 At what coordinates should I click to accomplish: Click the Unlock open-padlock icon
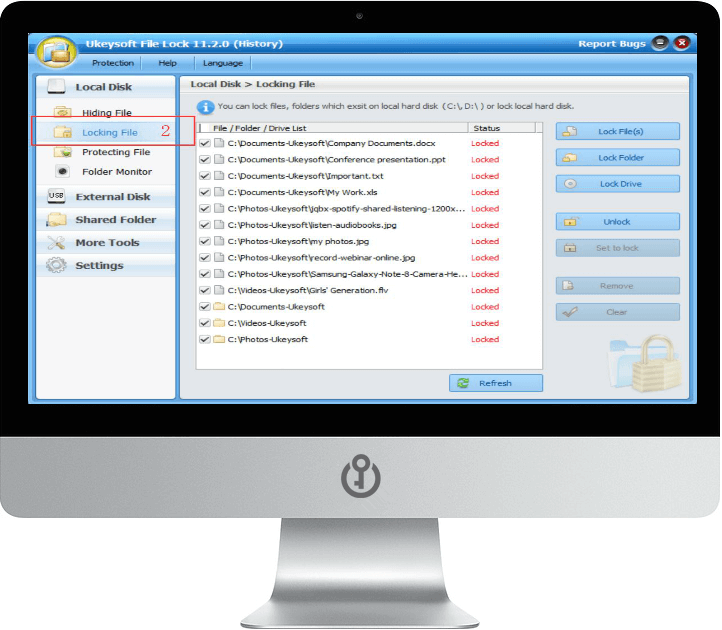(570, 222)
